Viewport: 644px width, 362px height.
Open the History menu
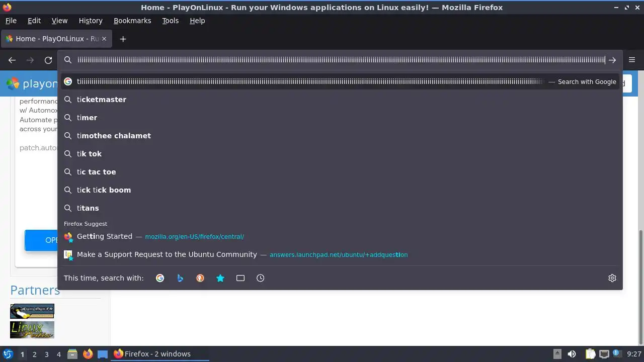91,21
